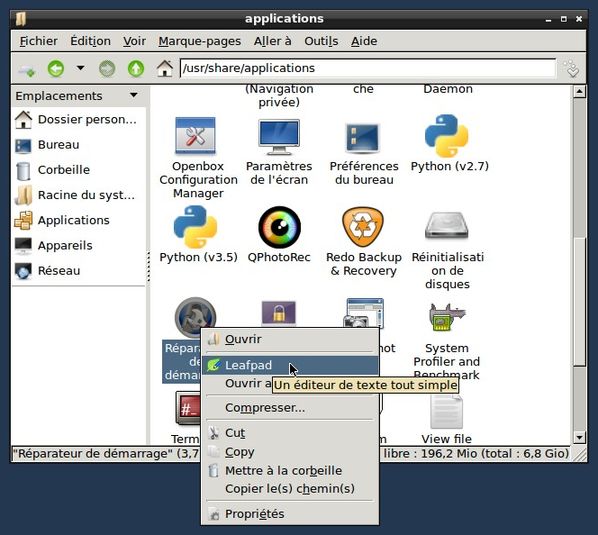
Task: Select Applications in the sidebar
Action: point(79,220)
